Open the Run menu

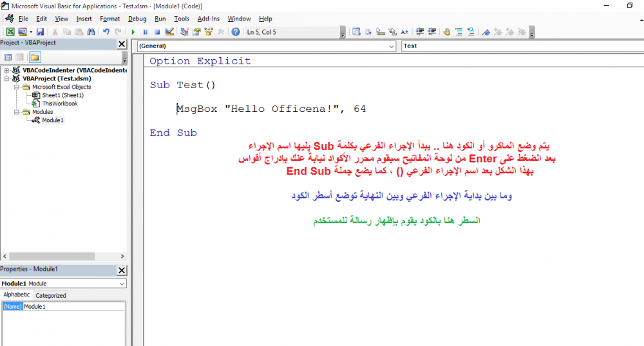[x=160, y=19]
